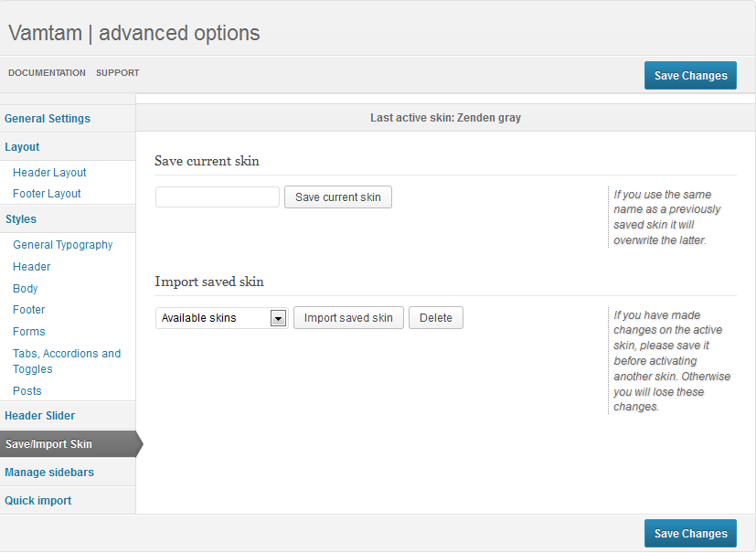Open the Support link
The width and height of the screenshot is (756, 553).
(x=117, y=73)
